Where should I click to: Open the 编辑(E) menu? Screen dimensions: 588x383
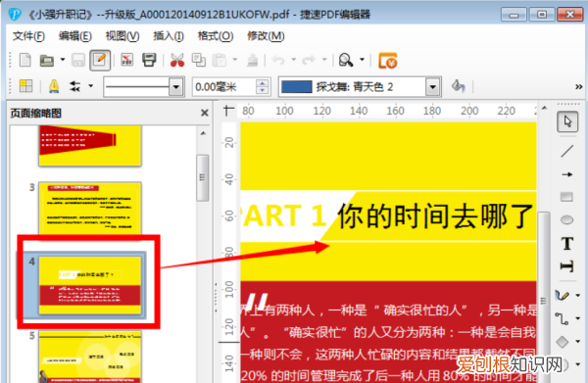point(75,36)
